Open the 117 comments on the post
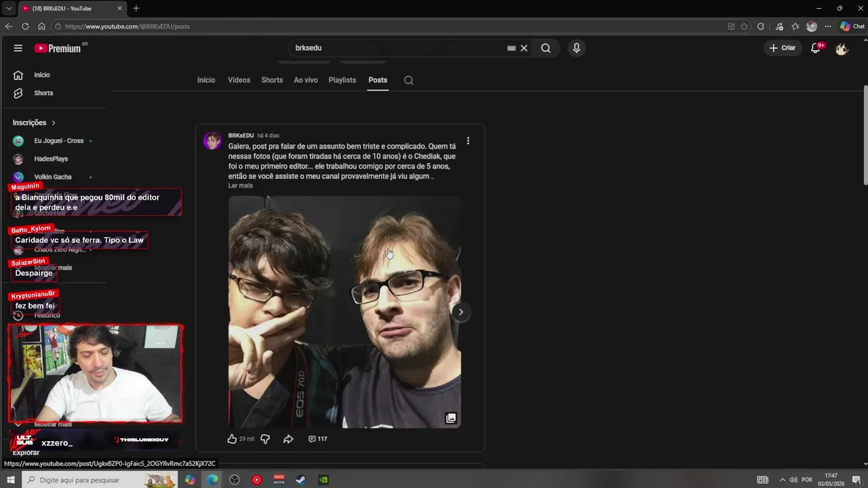Viewport: 868px width, 488px height. 317,439
